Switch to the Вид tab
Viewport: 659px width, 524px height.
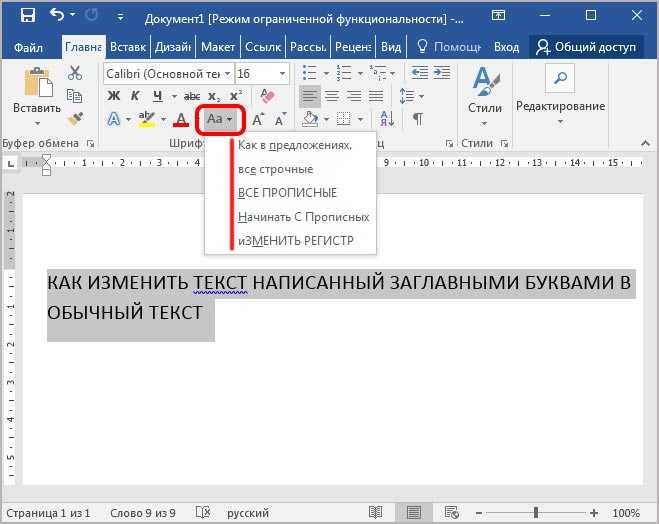(x=391, y=47)
